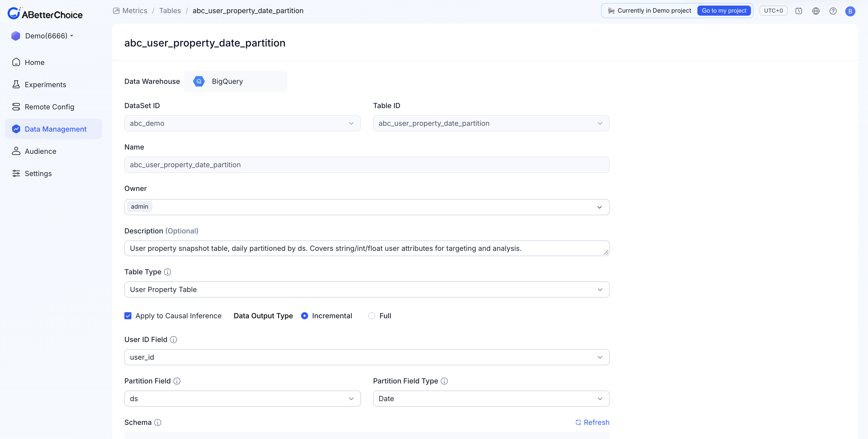Expand the Demo(6666) project switcher
The height and width of the screenshot is (439, 868).
42,36
